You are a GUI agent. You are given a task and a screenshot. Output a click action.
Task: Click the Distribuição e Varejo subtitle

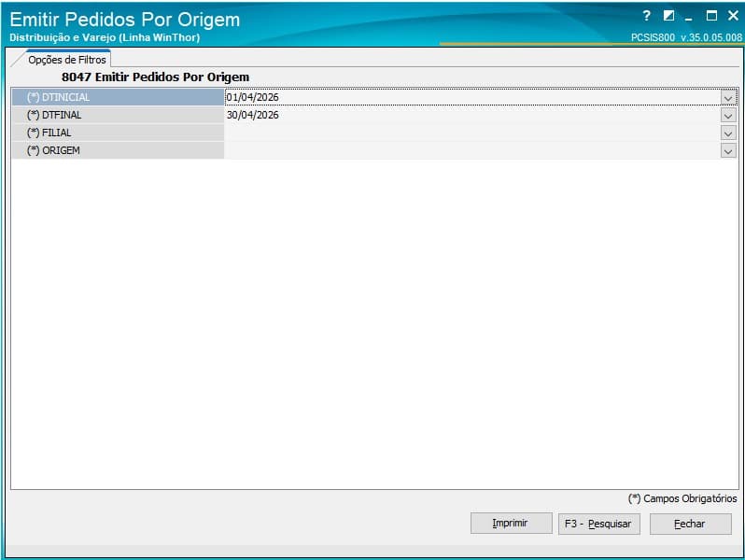click(105, 37)
